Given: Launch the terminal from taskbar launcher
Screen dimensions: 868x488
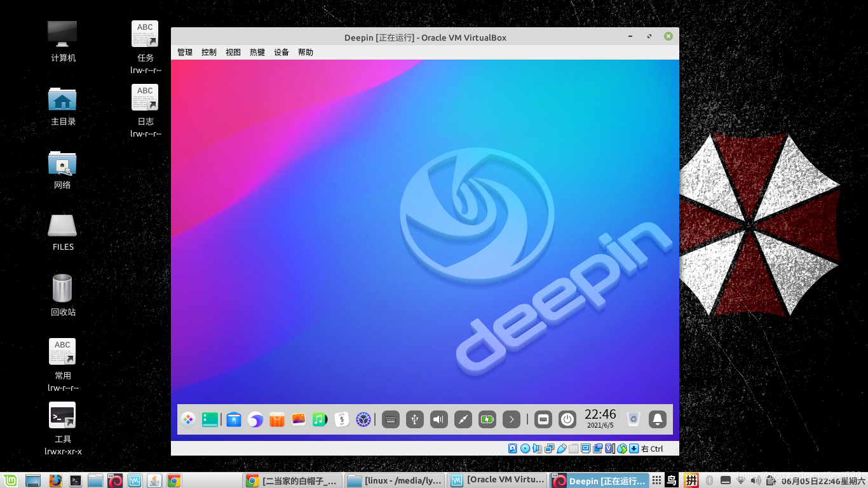Looking at the screenshot, I should [x=76, y=480].
